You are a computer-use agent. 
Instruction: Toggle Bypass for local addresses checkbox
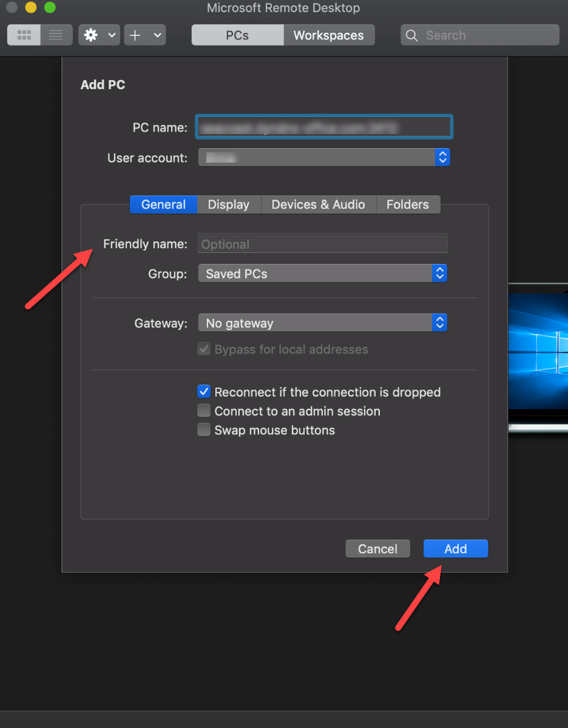tap(204, 349)
